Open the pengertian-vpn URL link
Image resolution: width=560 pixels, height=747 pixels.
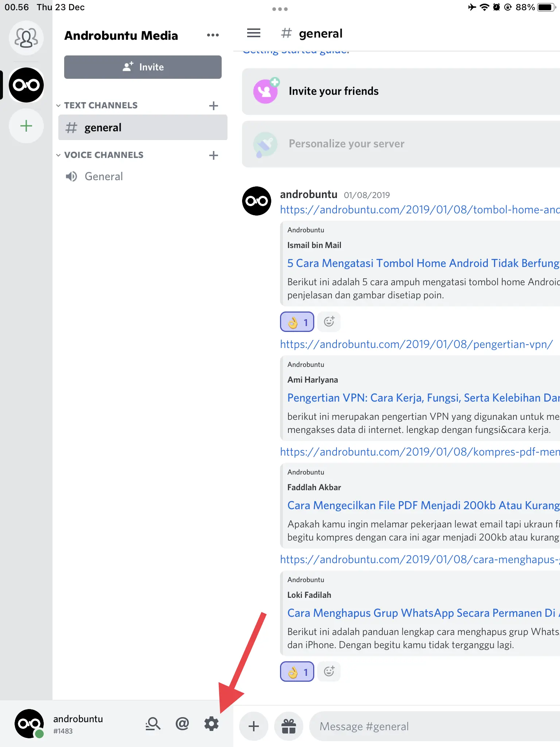click(x=416, y=344)
